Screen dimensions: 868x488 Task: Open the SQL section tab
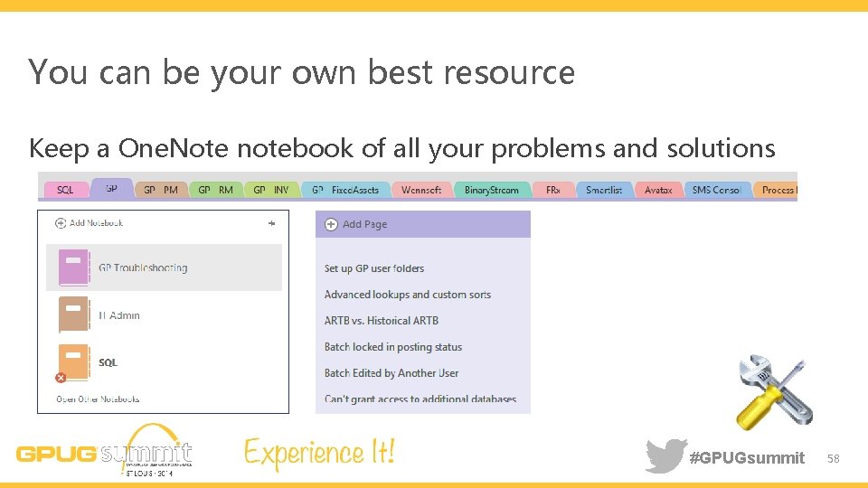tap(66, 190)
